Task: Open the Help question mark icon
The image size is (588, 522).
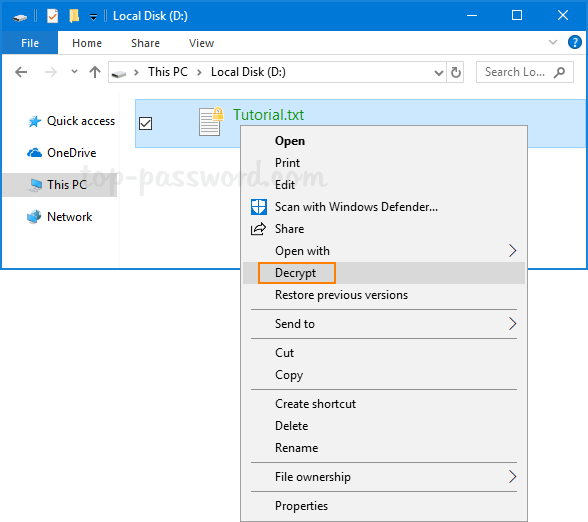Action: [x=574, y=42]
